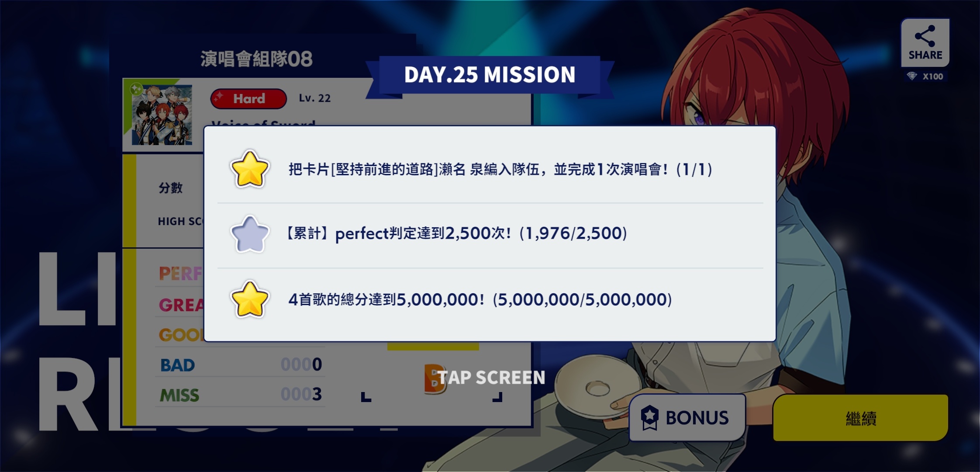Click the diamond x100 reward icon
The height and width of the screenshot is (472, 980).
912,76
